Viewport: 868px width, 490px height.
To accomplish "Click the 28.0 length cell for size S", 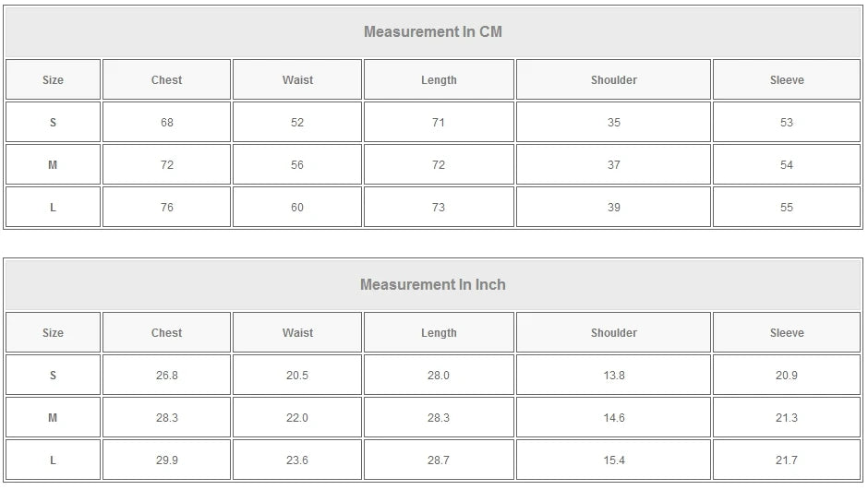I will [x=439, y=376].
